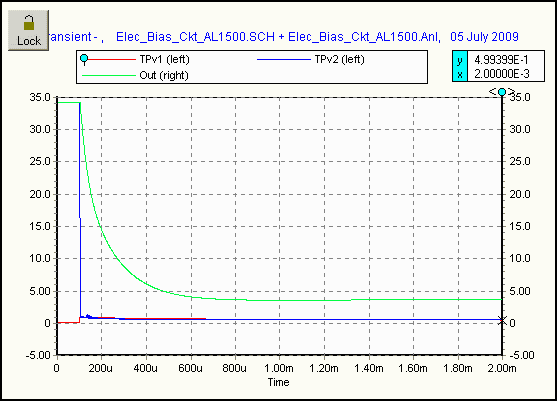
Task: Click the 2.00m tick label on the time axis
Action: pyautogui.click(x=502, y=368)
